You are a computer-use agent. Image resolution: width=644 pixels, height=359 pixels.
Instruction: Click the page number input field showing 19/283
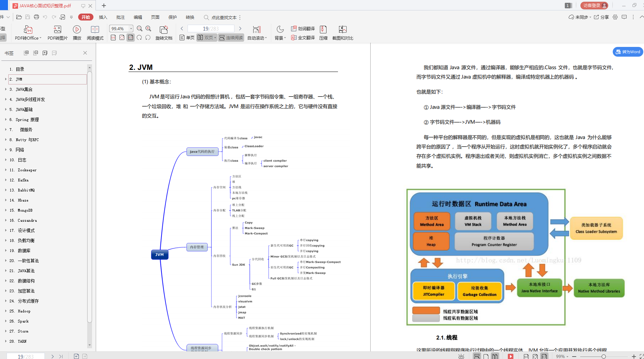click(x=211, y=28)
